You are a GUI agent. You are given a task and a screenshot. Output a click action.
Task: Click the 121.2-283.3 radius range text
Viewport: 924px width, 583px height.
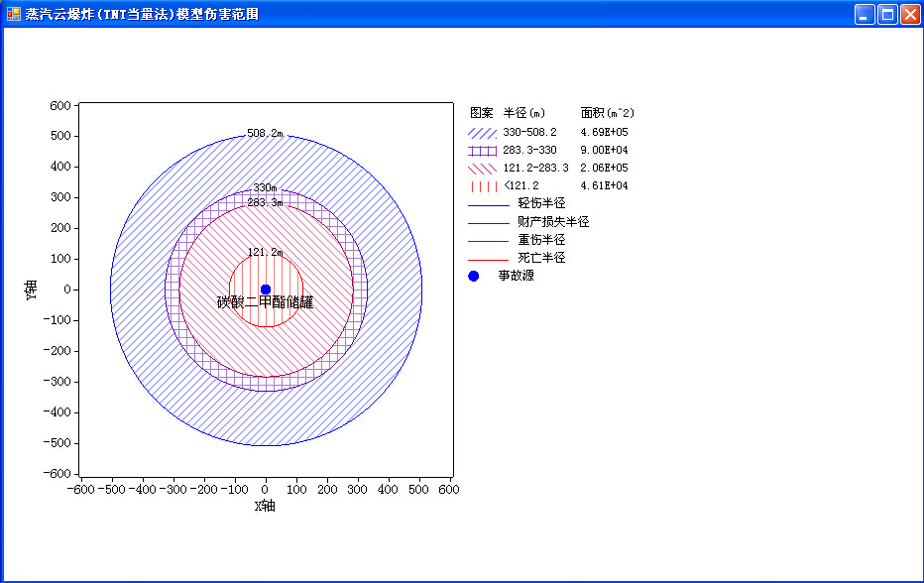(x=535, y=168)
